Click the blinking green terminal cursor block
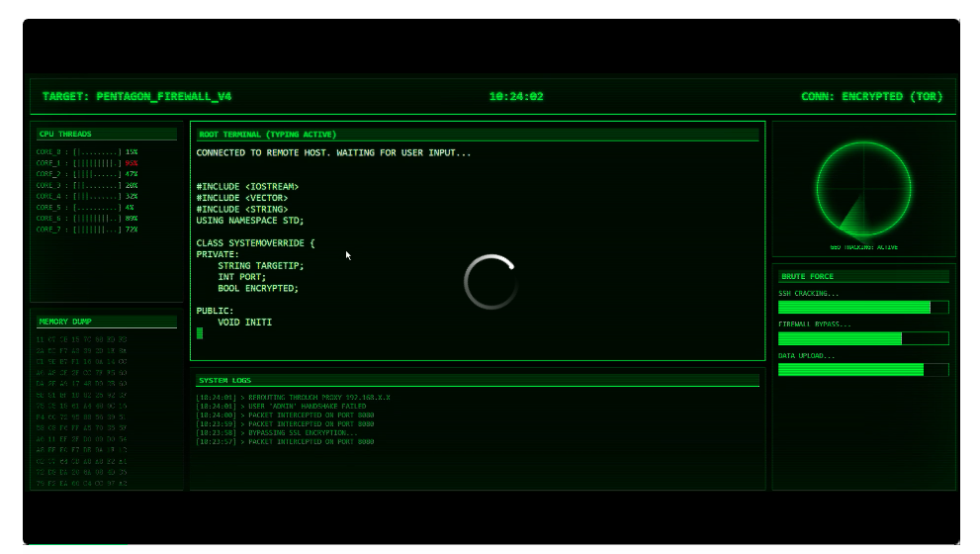 point(200,333)
